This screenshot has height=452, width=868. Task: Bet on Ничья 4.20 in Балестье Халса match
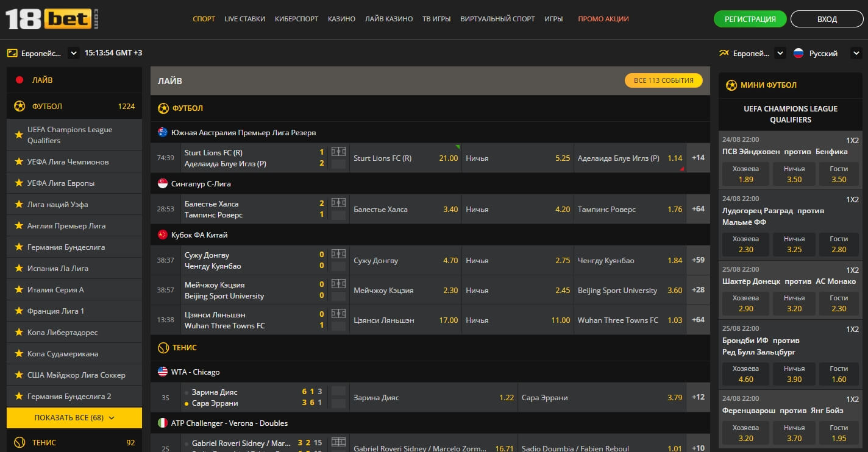pyautogui.click(x=518, y=209)
